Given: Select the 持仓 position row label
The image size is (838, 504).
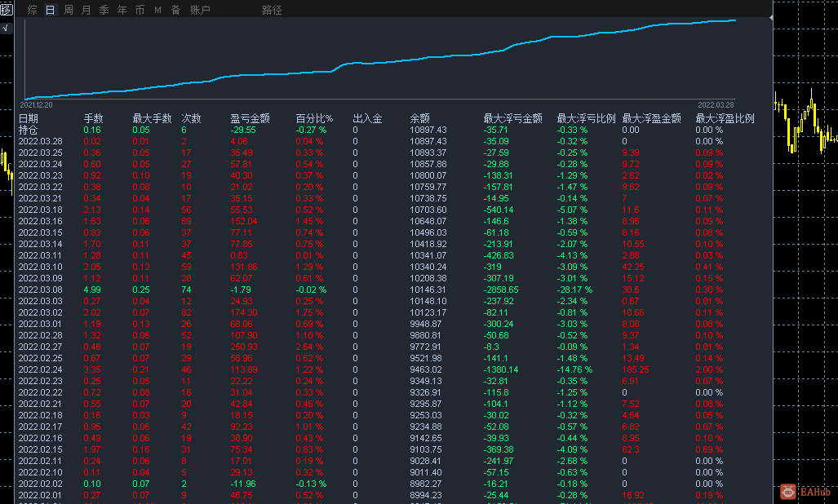Looking at the screenshot, I should (29, 130).
